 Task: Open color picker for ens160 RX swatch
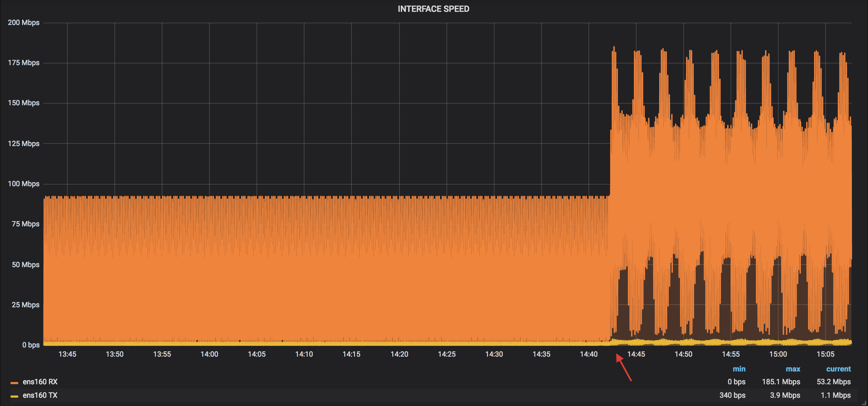14,383
